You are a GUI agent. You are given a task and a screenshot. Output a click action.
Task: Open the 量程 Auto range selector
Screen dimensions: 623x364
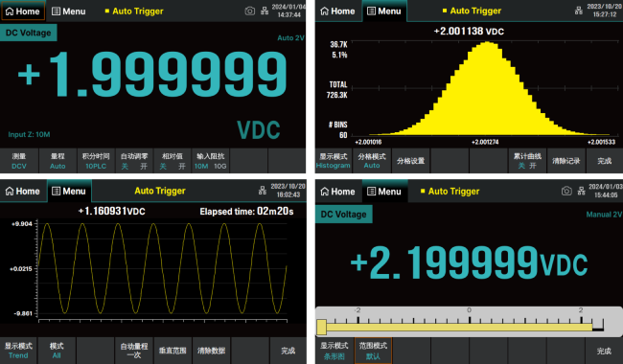pyautogui.click(x=58, y=161)
